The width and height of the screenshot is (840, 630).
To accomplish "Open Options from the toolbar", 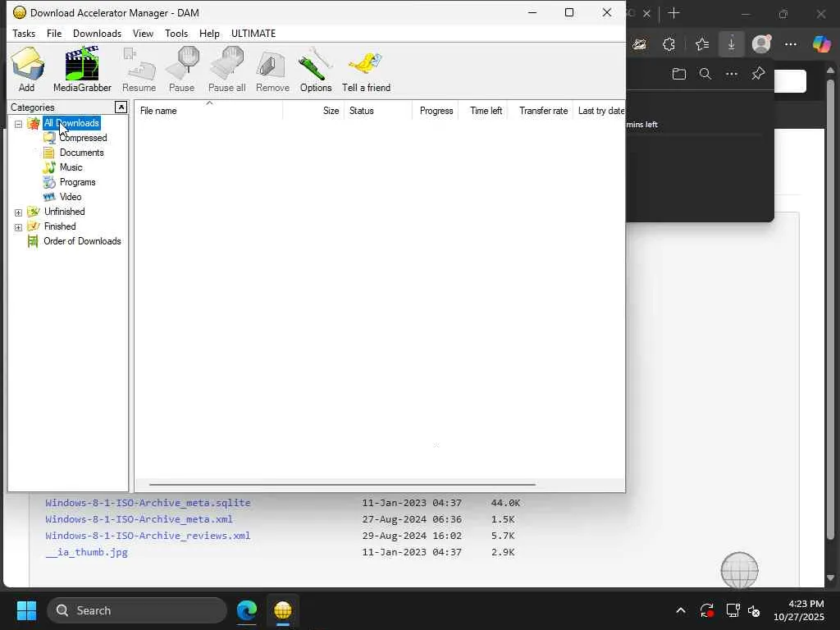I will click(316, 70).
